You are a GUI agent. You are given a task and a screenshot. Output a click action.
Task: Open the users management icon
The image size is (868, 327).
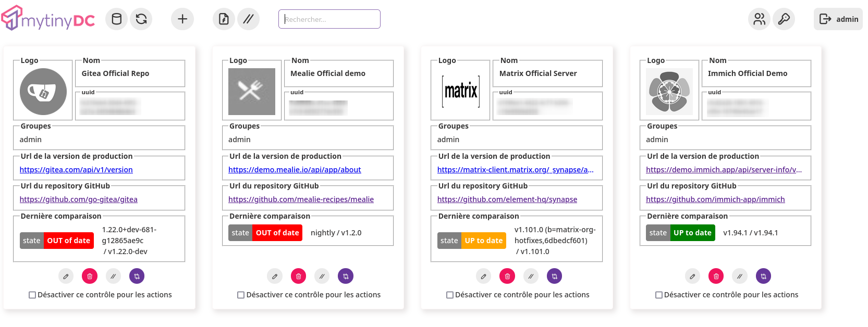pos(760,19)
